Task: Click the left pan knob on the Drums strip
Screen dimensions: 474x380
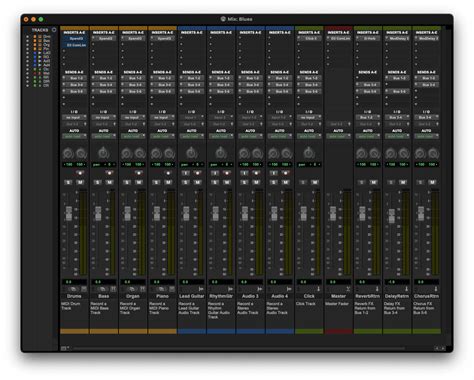Action: 68,154
